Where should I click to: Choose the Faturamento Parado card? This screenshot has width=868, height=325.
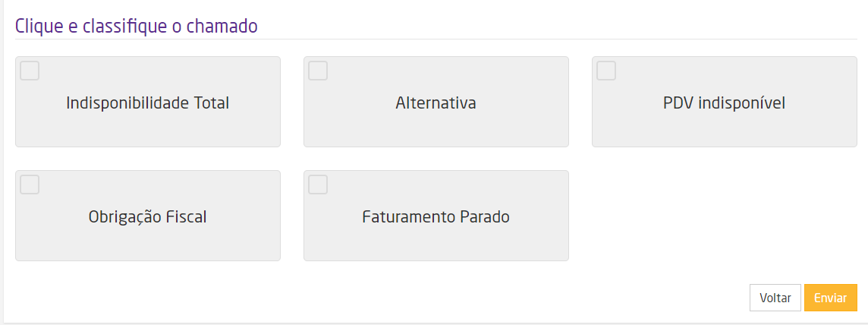pyautogui.click(x=436, y=239)
